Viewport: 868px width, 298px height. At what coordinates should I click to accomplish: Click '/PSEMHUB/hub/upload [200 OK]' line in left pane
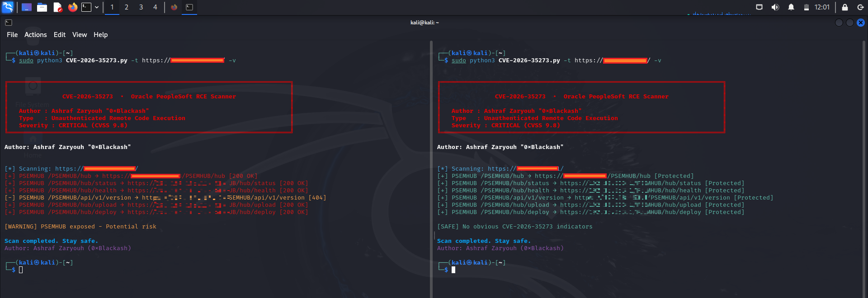click(x=156, y=205)
